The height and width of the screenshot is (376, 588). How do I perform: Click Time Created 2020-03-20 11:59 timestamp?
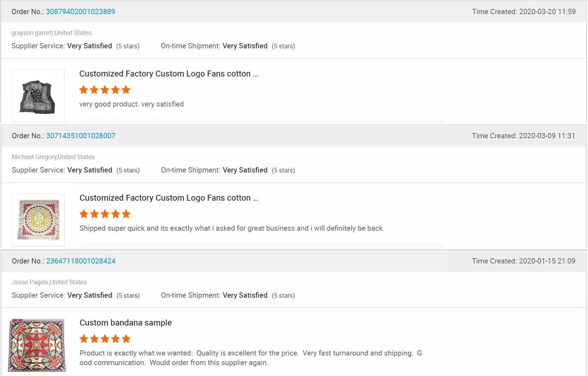tap(523, 12)
